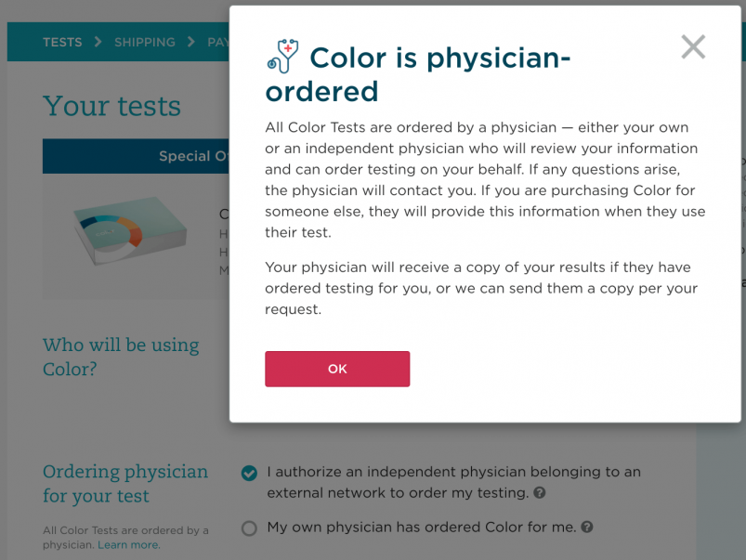Open the 'Learn more' link

[x=129, y=545]
